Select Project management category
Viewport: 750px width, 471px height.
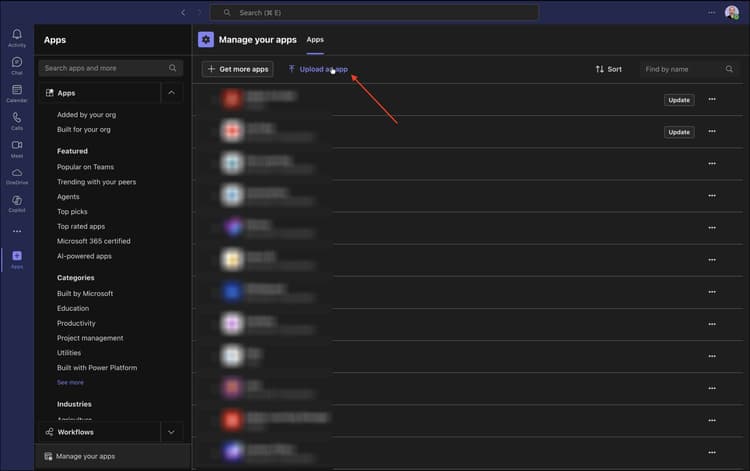[x=90, y=338]
